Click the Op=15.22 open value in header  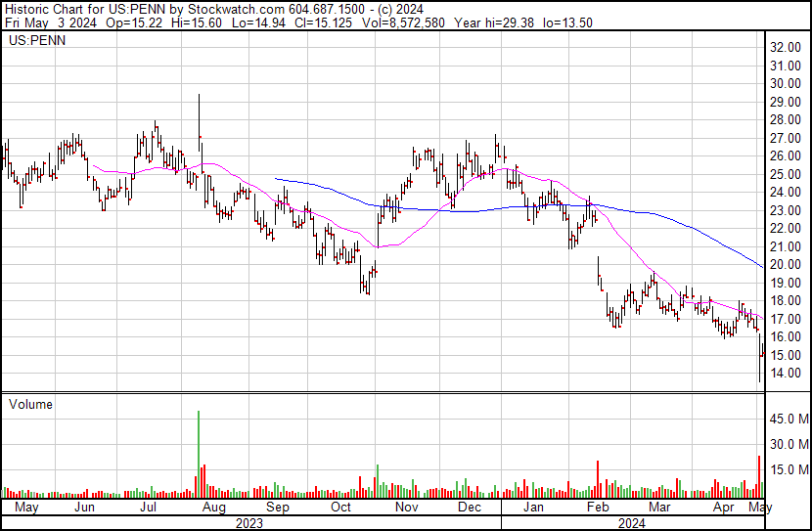(x=134, y=22)
